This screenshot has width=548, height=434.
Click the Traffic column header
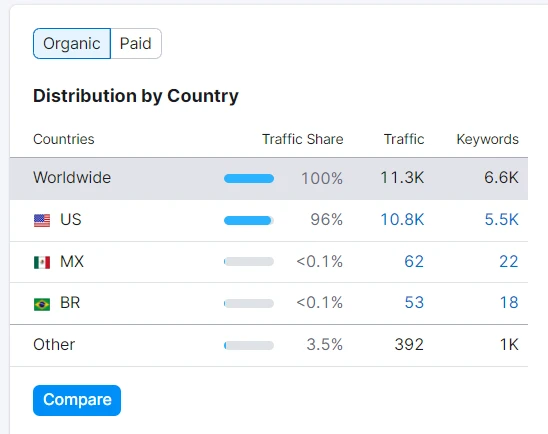[x=404, y=139]
